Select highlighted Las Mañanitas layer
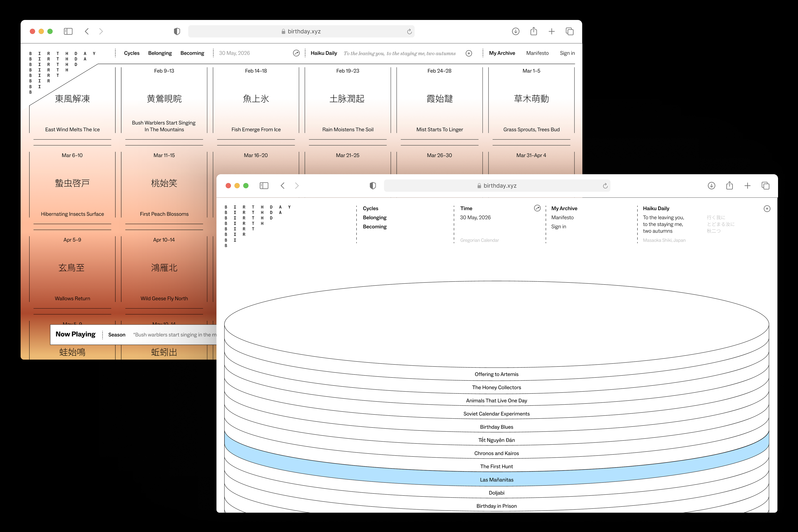 pos(496,480)
